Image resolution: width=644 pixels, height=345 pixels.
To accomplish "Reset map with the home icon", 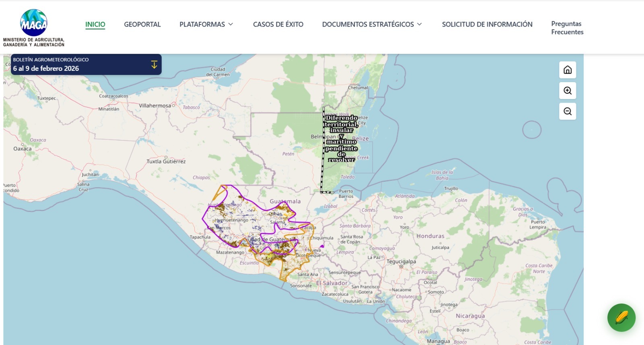I will pyautogui.click(x=568, y=70).
